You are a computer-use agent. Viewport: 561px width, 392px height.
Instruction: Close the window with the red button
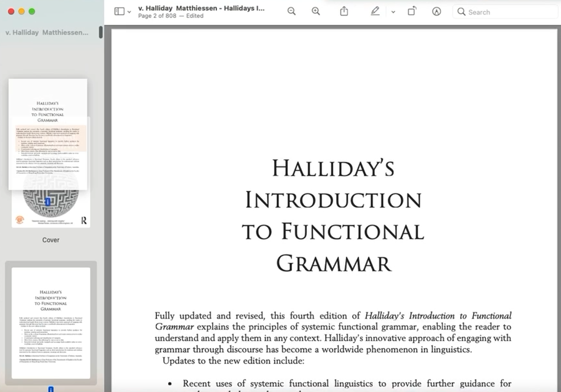tap(11, 12)
